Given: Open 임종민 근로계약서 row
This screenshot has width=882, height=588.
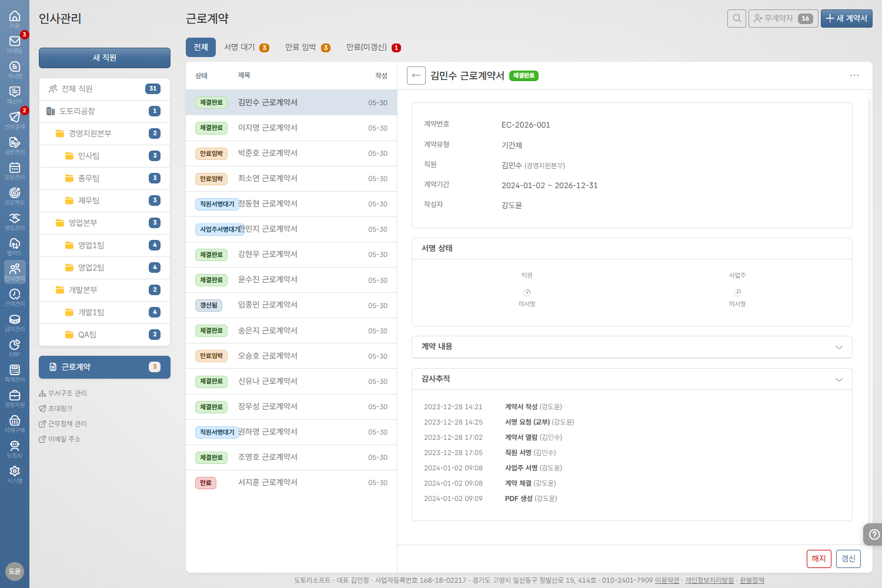Looking at the screenshot, I should click(291, 305).
